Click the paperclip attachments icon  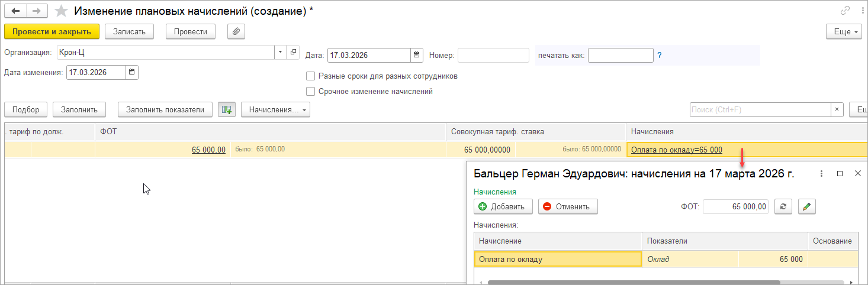[x=236, y=31]
